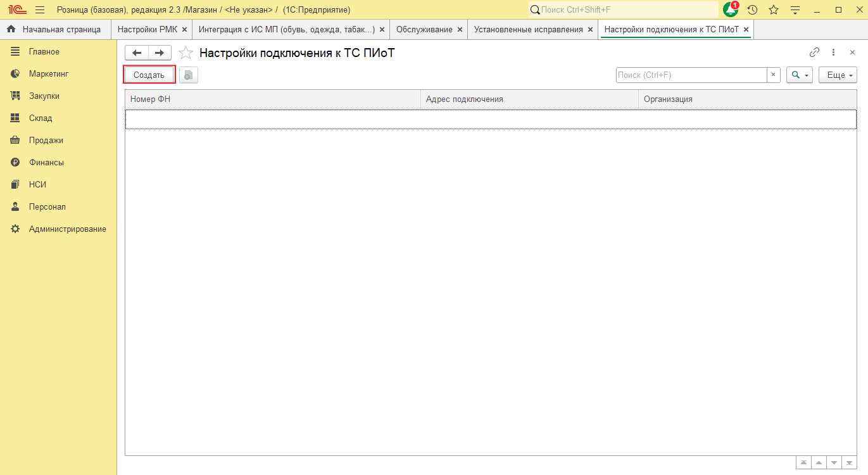
Task: Open the hamburger main menu
Action: tap(40, 9)
